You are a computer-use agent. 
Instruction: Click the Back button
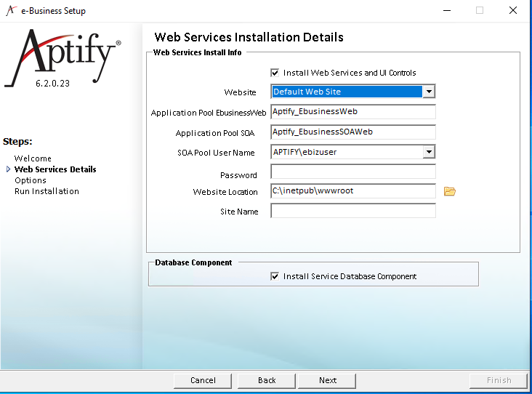267,380
